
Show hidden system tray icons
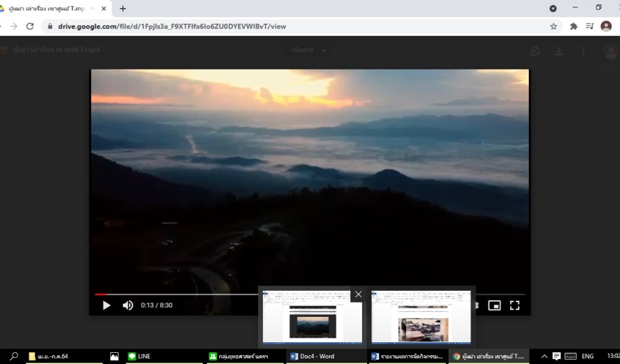point(544,357)
